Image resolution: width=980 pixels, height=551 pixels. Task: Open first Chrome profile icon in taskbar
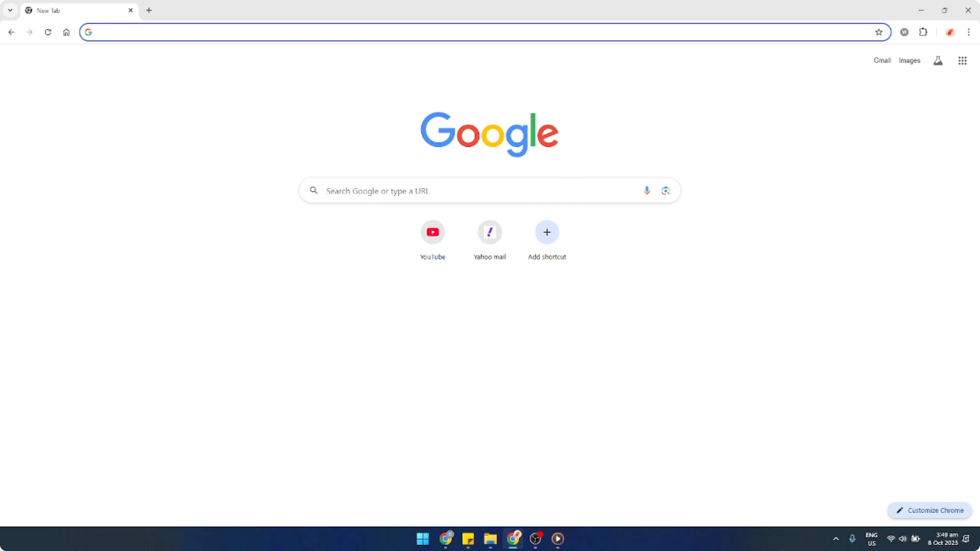(446, 538)
